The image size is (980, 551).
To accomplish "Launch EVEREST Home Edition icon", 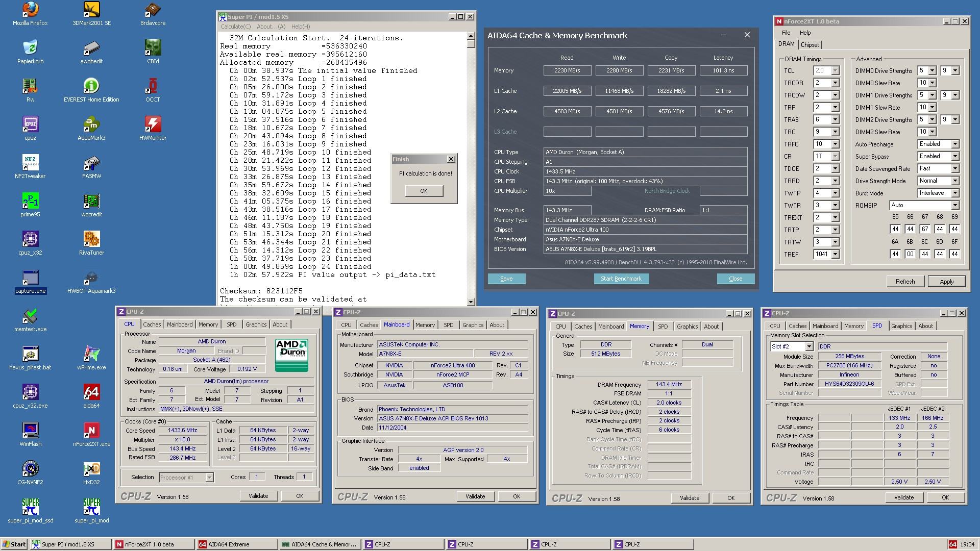I will (x=91, y=90).
